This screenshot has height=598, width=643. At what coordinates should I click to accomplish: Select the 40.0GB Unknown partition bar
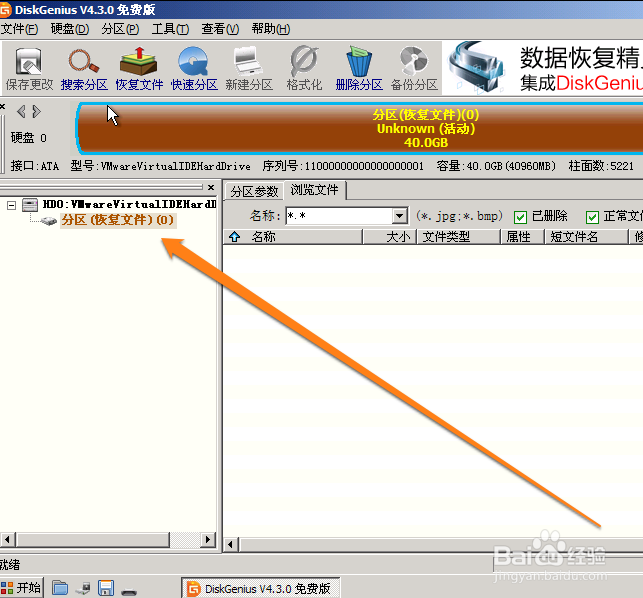point(361,128)
